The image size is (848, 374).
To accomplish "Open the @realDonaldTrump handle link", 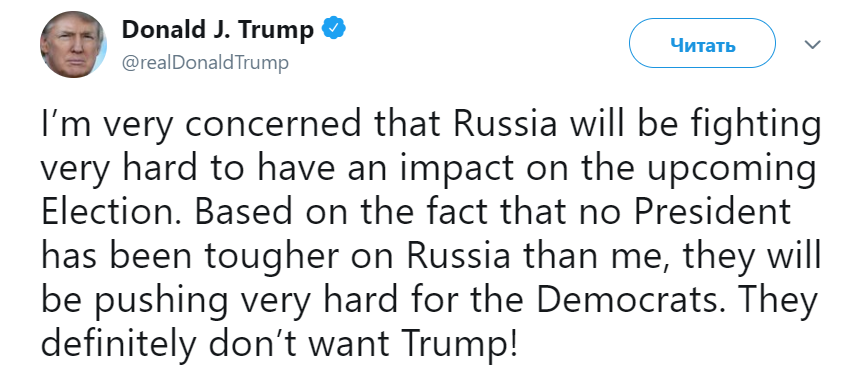I will click(206, 63).
